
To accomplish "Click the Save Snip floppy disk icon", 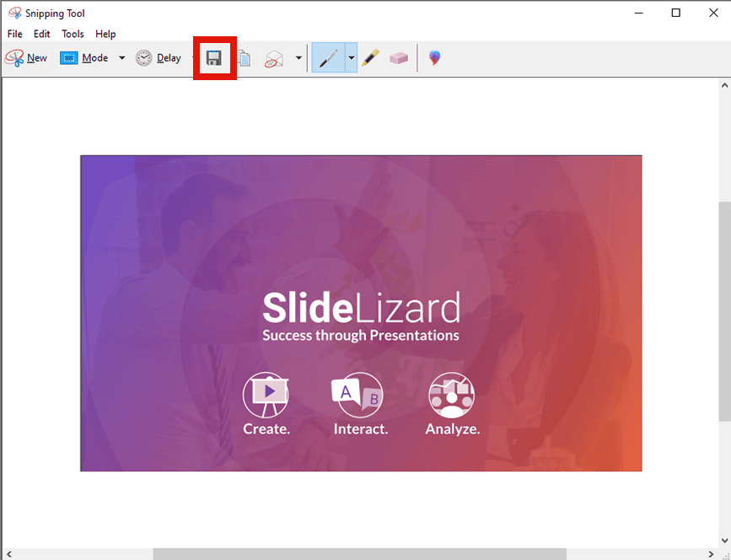I will pos(214,58).
